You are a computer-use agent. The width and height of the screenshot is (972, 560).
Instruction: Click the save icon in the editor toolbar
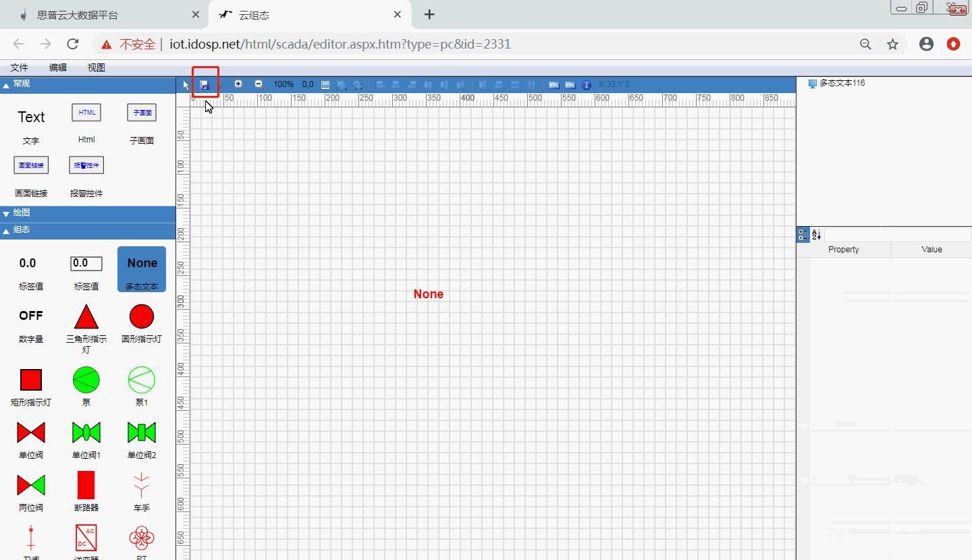[x=205, y=85]
